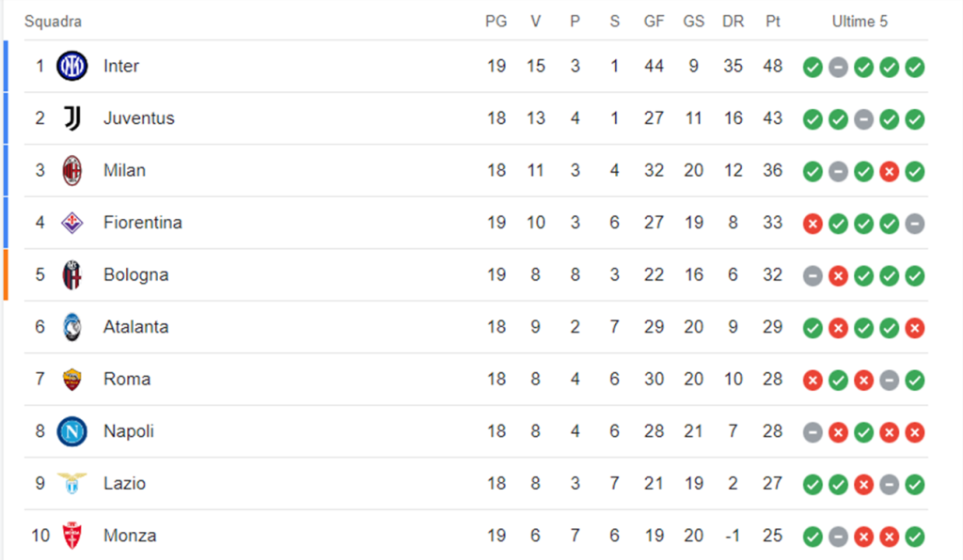
Task: Click the Atalanta team crest
Action: [71, 327]
